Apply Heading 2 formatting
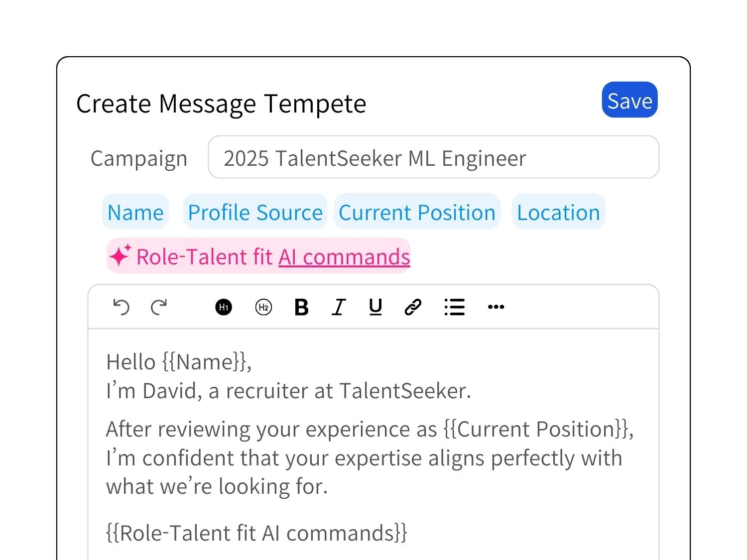This screenshot has height=560, width=747. click(263, 307)
